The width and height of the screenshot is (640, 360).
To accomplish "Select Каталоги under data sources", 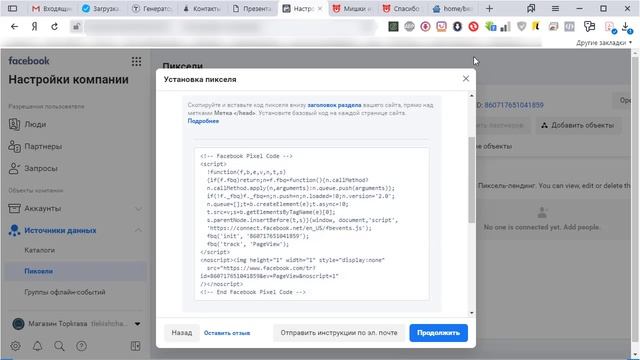I will [40, 250].
